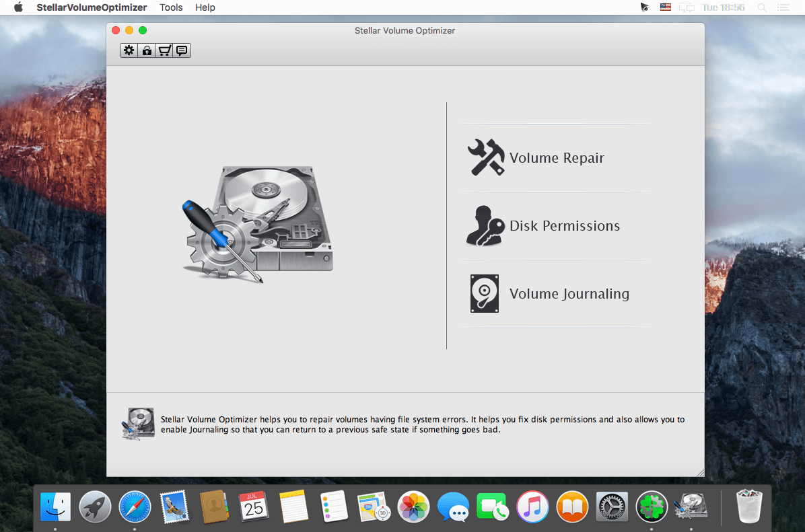Screen dimensions: 805x532
Task: Close the Stellar Volume Optimizer window
Action: coord(116,30)
